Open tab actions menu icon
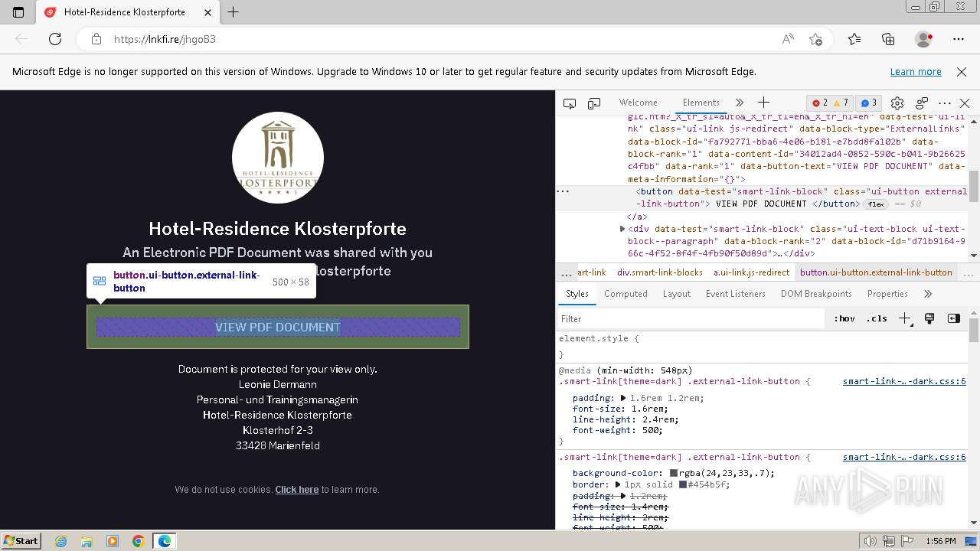The width and height of the screenshot is (980, 551). (x=18, y=12)
